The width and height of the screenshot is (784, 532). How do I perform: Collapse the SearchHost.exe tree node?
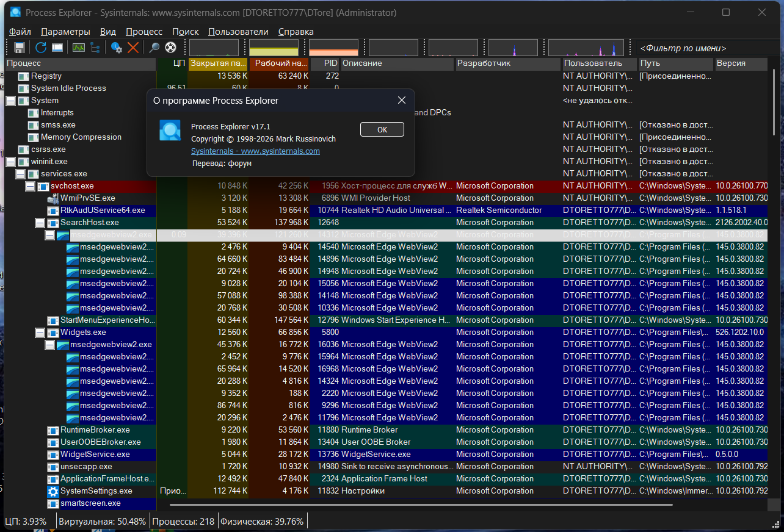click(x=40, y=223)
